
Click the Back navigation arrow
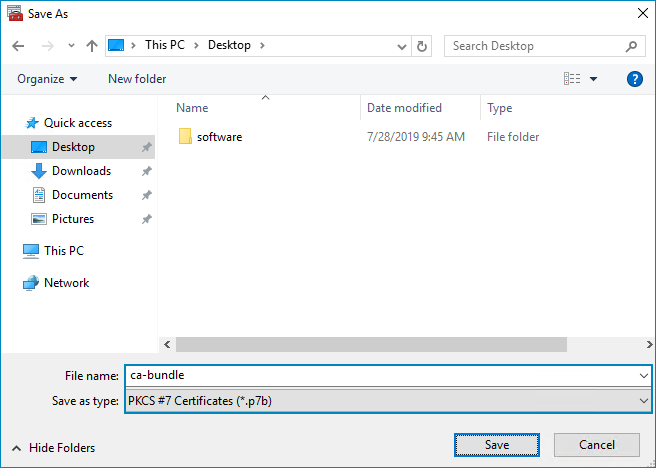[18, 46]
